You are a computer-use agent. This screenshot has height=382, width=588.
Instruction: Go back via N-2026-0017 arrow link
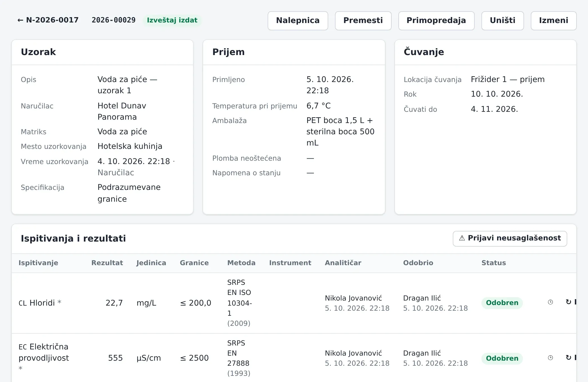pyautogui.click(x=48, y=20)
